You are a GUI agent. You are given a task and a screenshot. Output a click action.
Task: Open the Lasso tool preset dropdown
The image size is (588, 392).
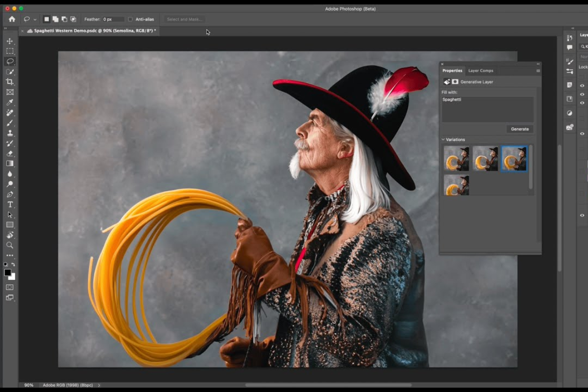(35, 20)
